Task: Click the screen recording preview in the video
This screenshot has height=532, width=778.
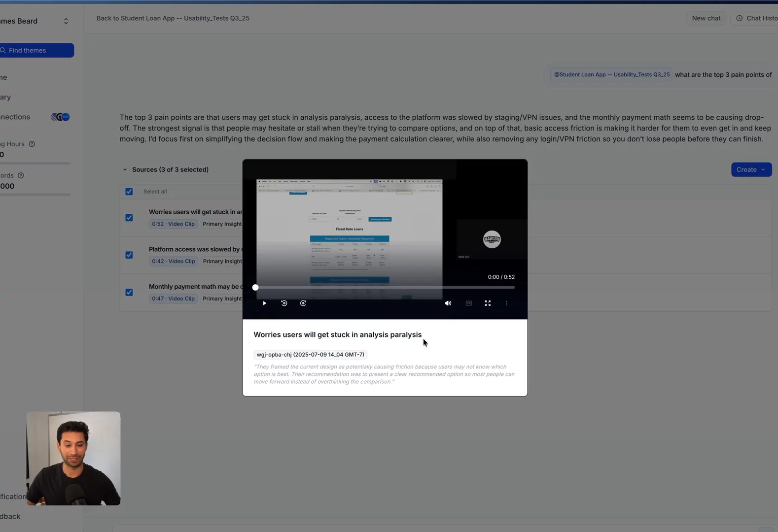Action: pyautogui.click(x=349, y=239)
